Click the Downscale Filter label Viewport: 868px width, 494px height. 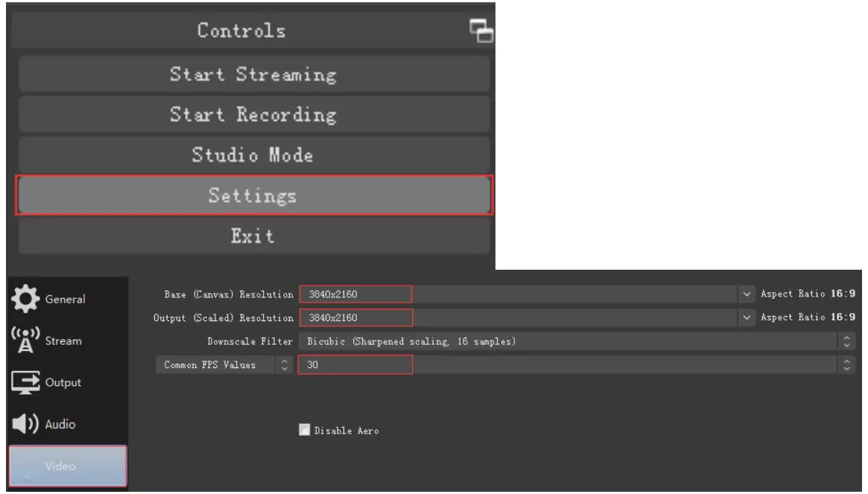click(x=250, y=341)
